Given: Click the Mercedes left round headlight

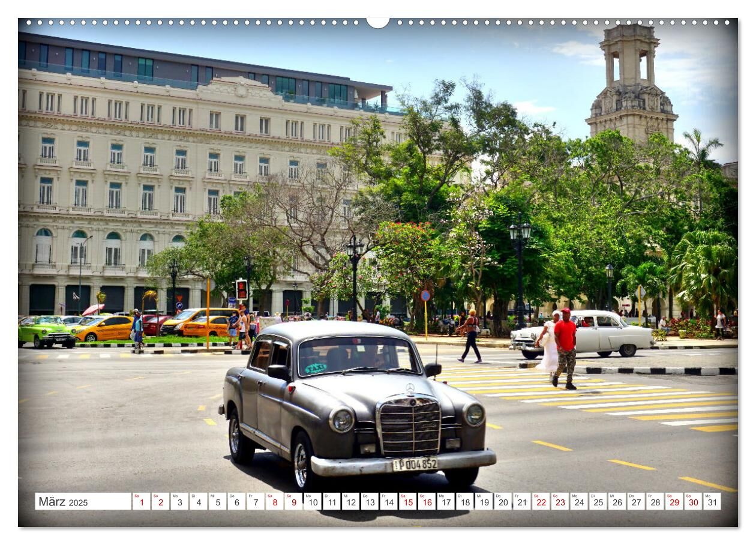Looking at the screenshot, I should (x=341, y=420).
